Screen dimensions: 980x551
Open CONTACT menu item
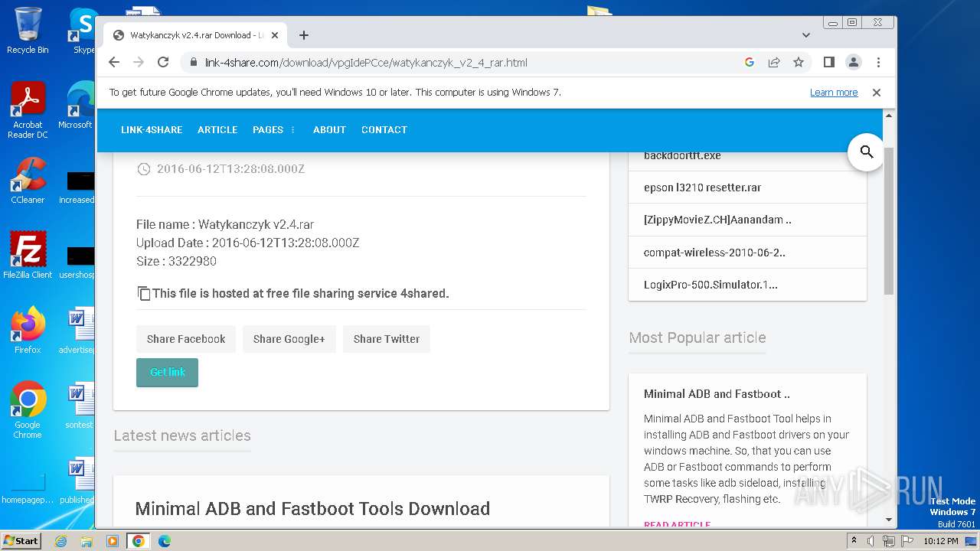pyautogui.click(x=384, y=130)
